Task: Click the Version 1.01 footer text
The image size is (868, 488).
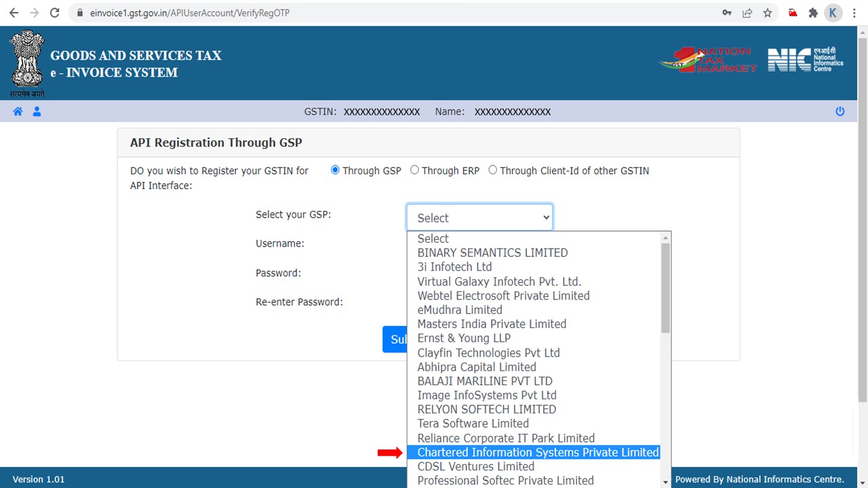Action: [39, 479]
